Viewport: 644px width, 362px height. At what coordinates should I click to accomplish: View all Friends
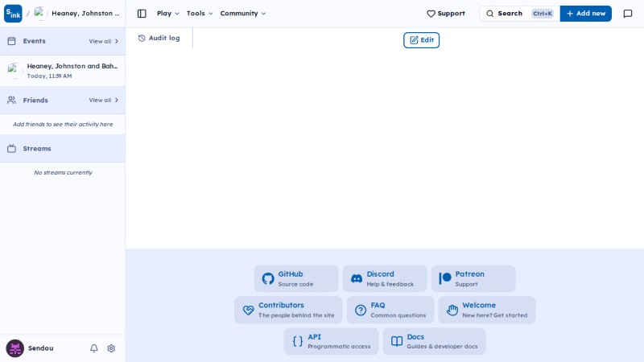(104, 100)
